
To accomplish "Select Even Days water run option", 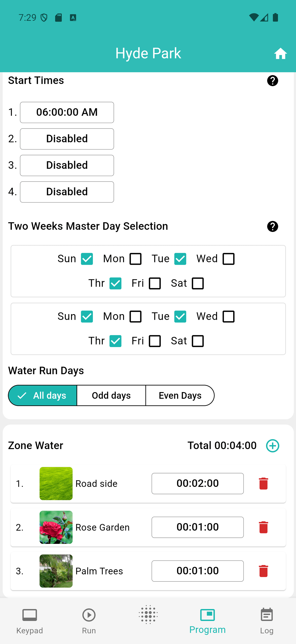I will pyautogui.click(x=180, y=395).
